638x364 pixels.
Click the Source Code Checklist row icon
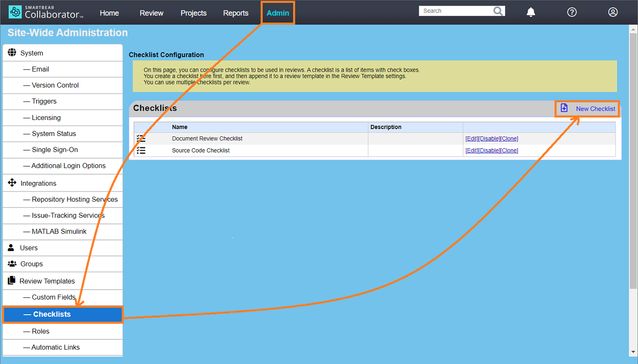tap(141, 151)
